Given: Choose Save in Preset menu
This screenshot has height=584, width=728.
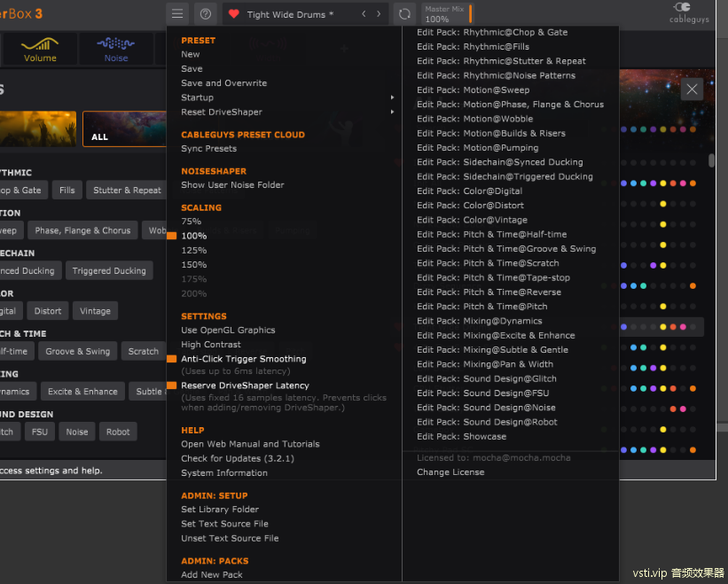Looking at the screenshot, I should (x=192, y=68).
